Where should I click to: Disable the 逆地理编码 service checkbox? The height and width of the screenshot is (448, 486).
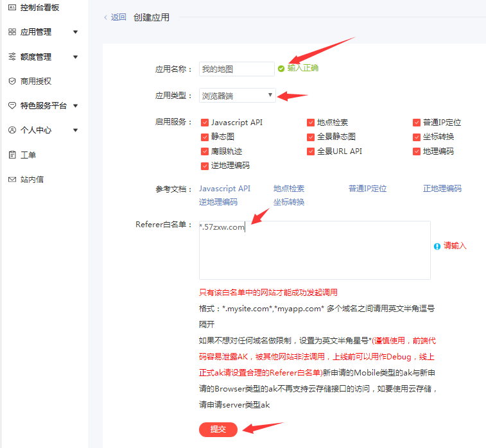(x=205, y=166)
